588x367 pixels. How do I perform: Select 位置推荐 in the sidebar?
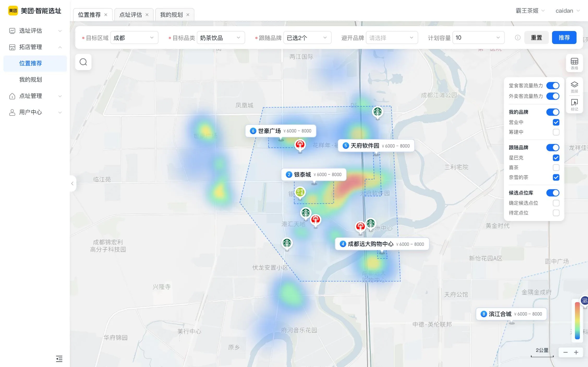click(x=35, y=63)
